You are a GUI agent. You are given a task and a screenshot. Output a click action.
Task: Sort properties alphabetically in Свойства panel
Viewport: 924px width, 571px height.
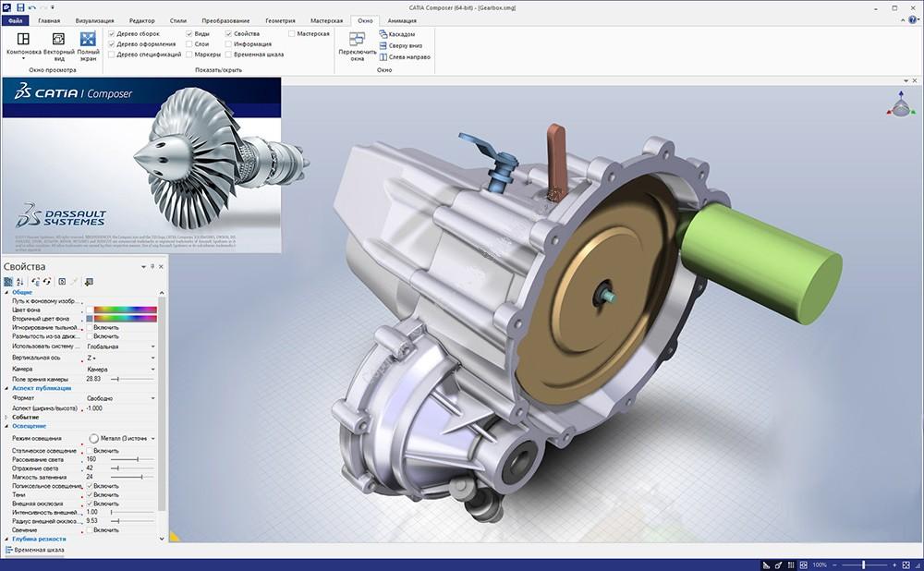click(19, 281)
